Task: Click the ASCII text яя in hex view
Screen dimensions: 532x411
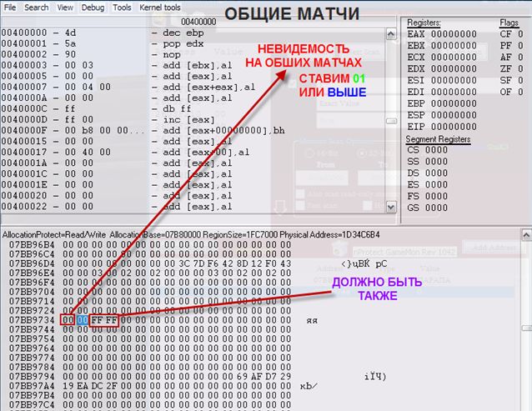Action: [312, 321]
